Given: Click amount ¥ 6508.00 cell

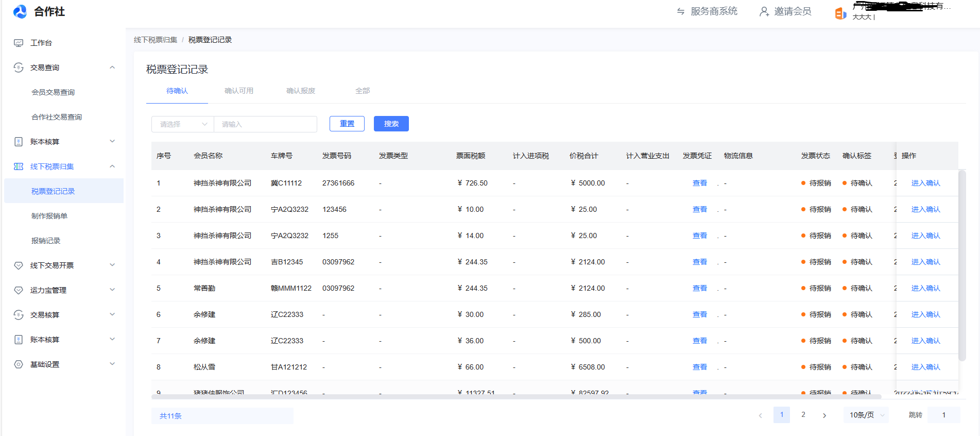Looking at the screenshot, I should coord(588,367).
